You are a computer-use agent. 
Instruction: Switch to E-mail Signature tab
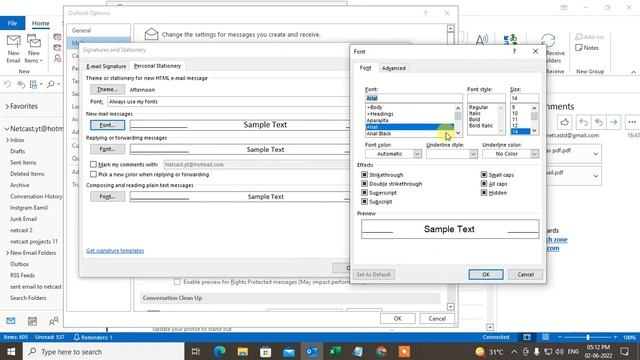tap(106, 66)
